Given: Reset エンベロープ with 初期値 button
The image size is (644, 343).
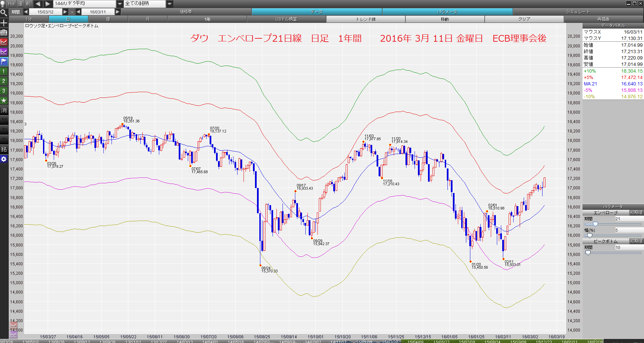Looking at the screenshot, I should pyautogui.click(x=636, y=213).
